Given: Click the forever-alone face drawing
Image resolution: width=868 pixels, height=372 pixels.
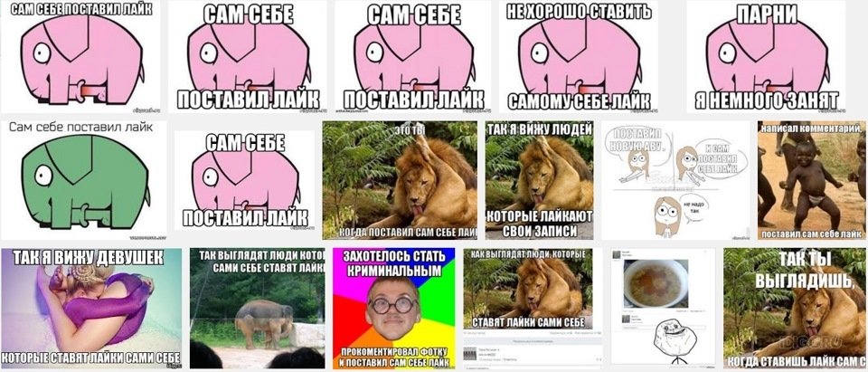Looking at the screenshot, I should coord(671,339).
